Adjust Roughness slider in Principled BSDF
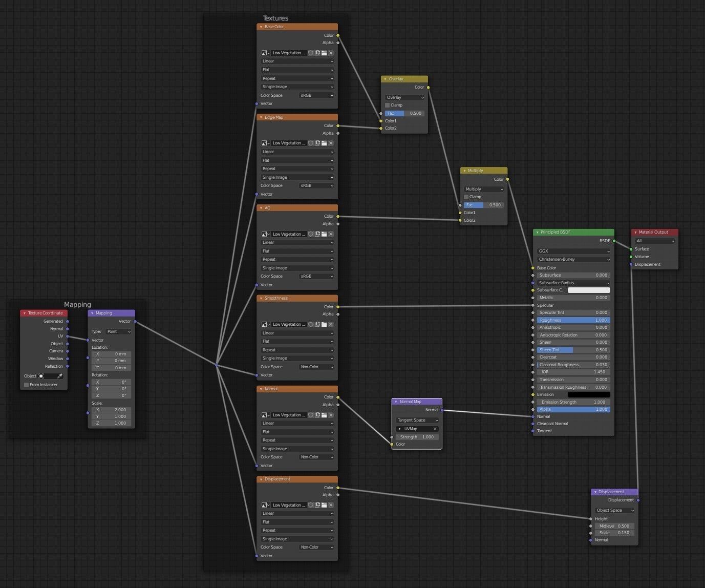 (x=573, y=320)
